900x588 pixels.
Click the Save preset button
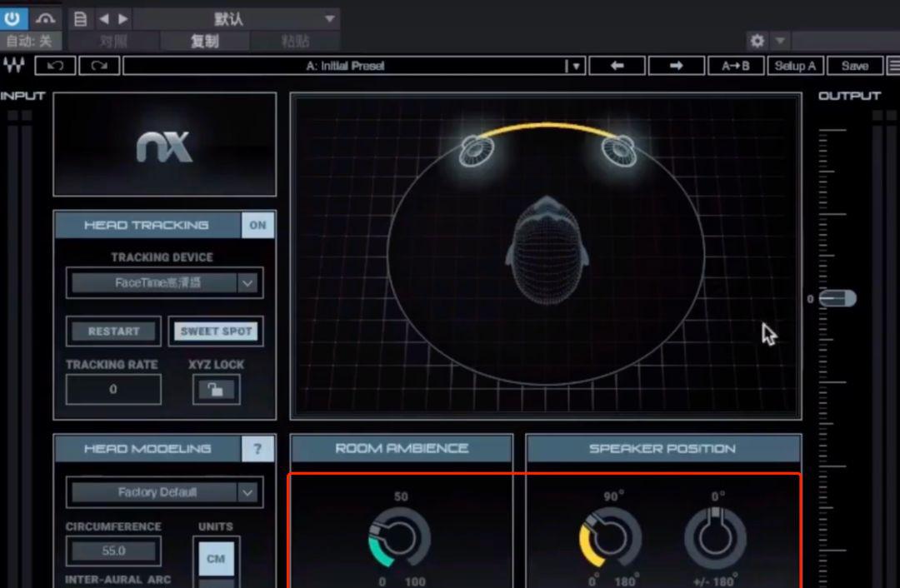(x=855, y=66)
